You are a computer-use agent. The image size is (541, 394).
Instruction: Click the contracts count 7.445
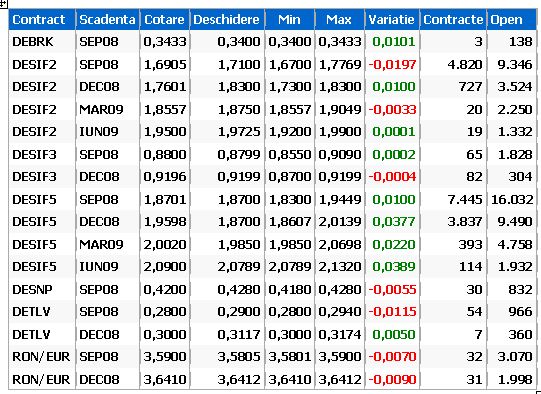tap(464, 199)
